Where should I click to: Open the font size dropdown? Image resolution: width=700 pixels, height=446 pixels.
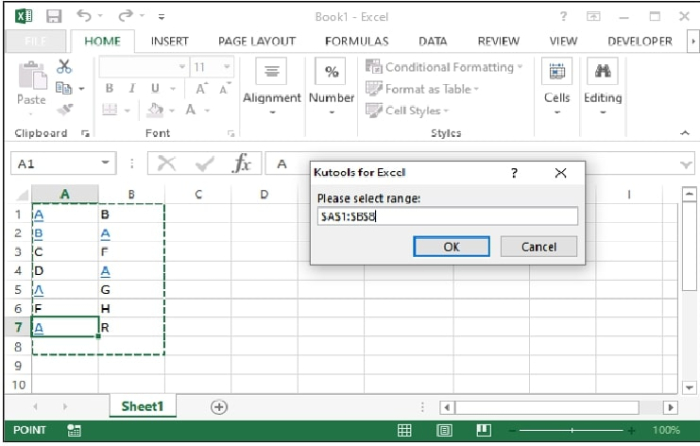click(227, 67)
